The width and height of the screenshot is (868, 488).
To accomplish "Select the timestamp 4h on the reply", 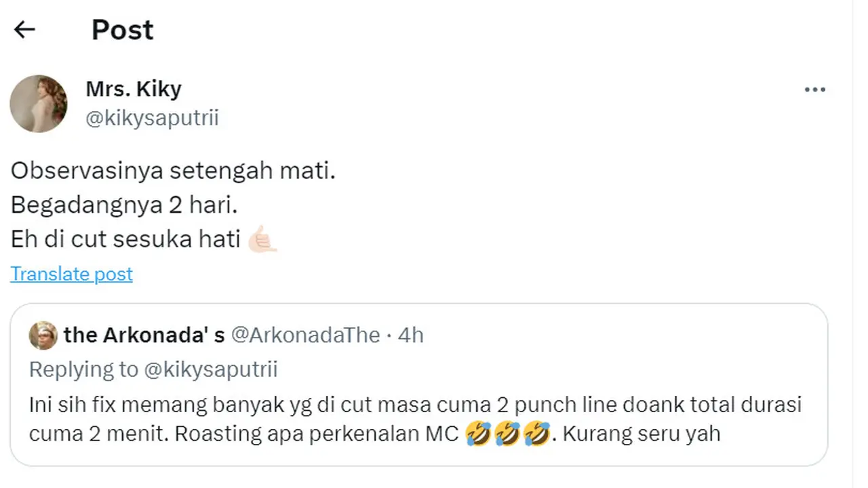I will 415,334.
